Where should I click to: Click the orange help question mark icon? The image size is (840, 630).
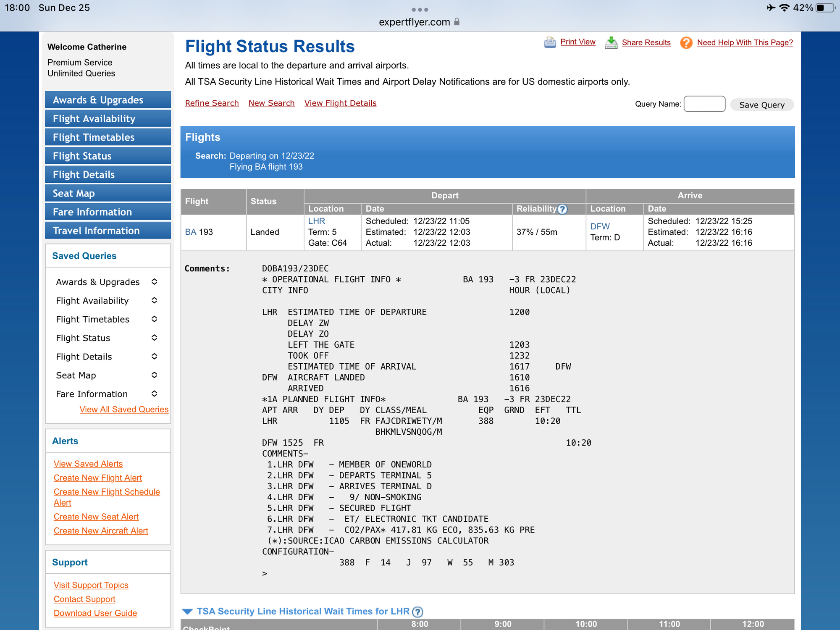click(x=686, y=42)
